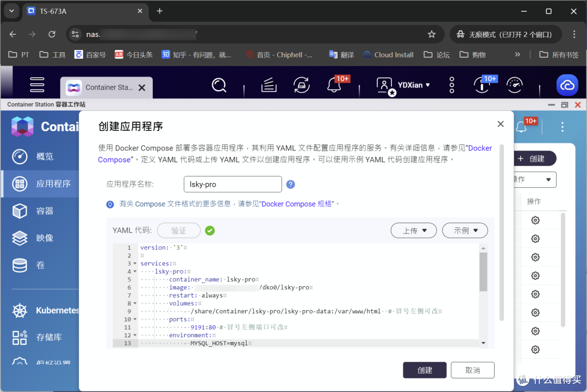
Task: Open the Chrome three-dot menu
Action: tap(574, 34)
